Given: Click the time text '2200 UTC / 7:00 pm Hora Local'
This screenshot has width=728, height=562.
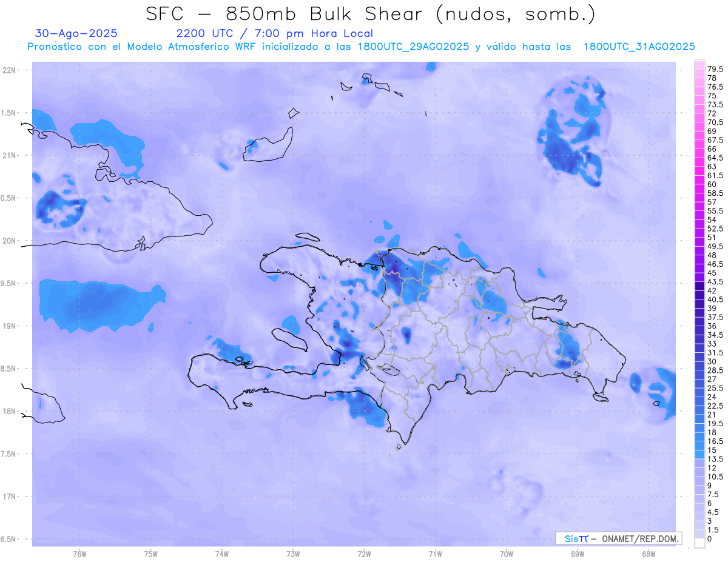Looking at the screenshot, I should (275, 34).
